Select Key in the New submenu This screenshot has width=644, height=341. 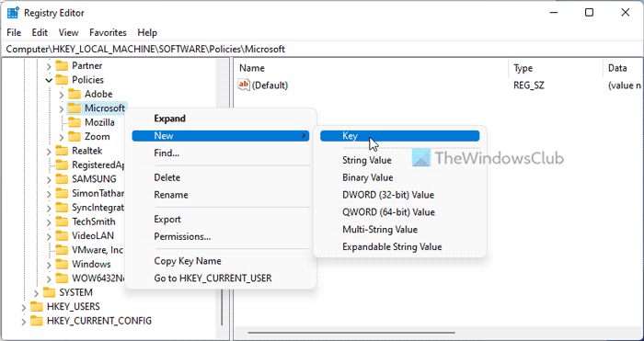pos(399,136)
